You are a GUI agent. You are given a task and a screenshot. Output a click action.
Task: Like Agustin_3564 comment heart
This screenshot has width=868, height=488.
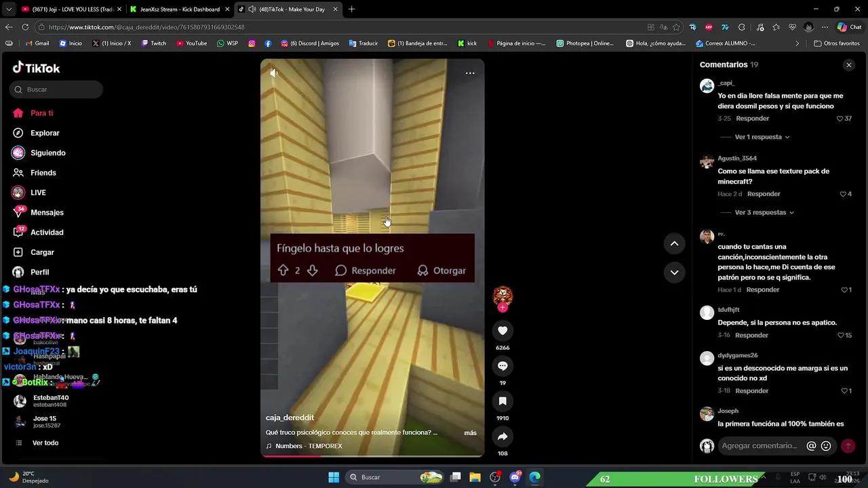click(x=843, y=194)
